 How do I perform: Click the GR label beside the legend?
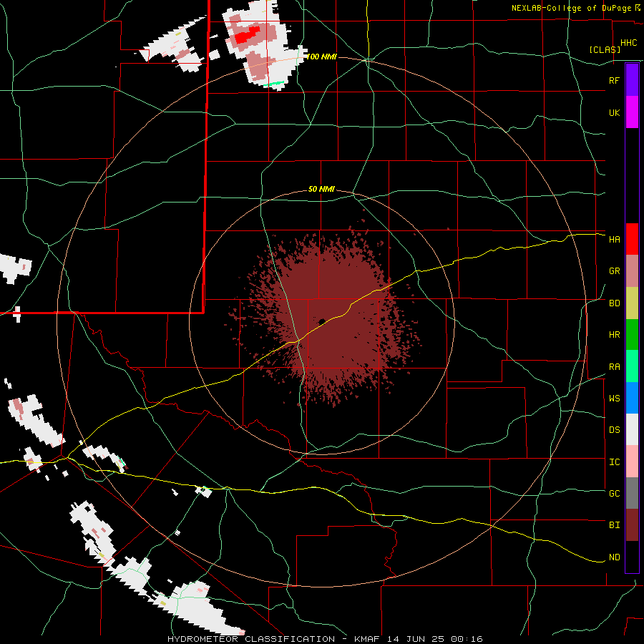[x=615, y=271]
